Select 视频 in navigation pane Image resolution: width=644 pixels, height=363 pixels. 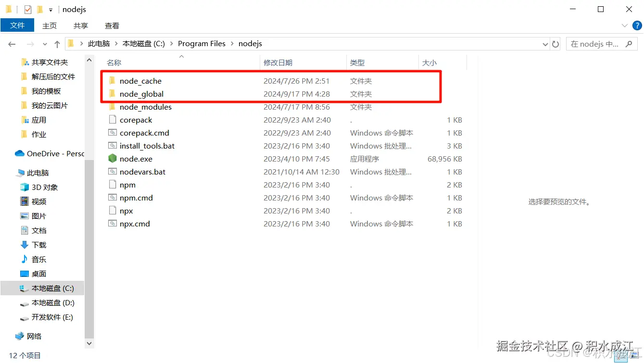point(39,201)
